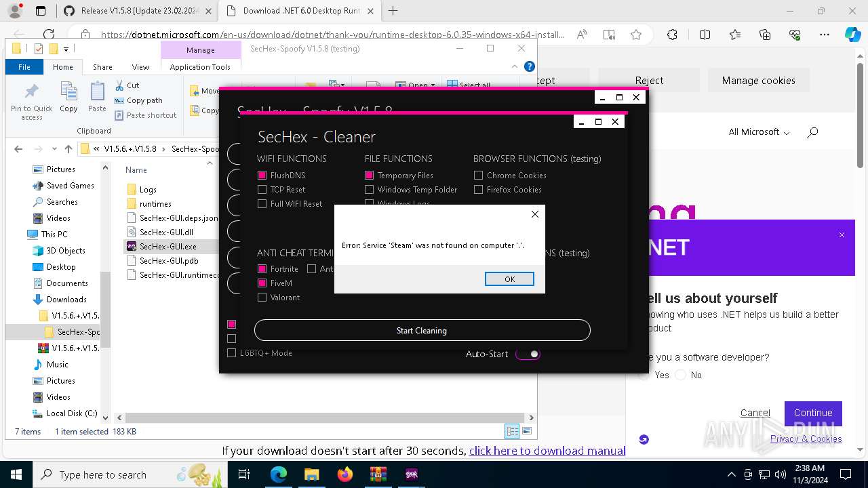The image size is (868, 488).
Task: Select SecHex-GUI.pdb file
Action: 169,261
